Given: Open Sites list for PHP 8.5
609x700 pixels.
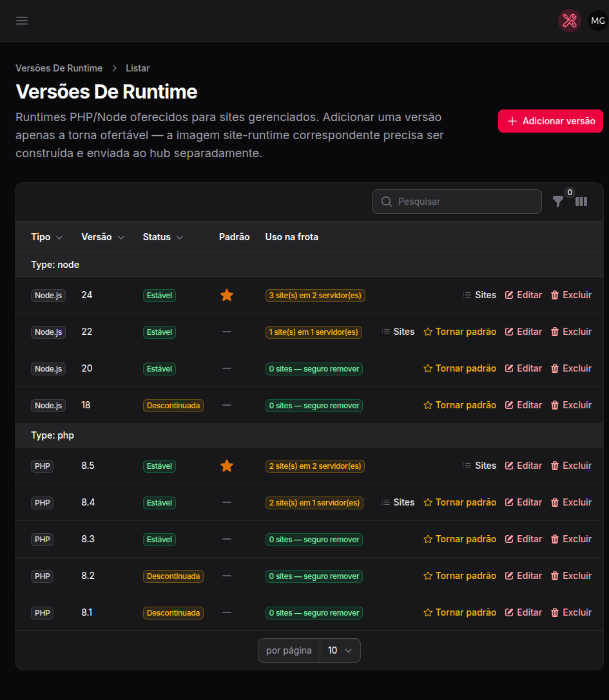Looking at the screenshot, I should tap(479, 466).
